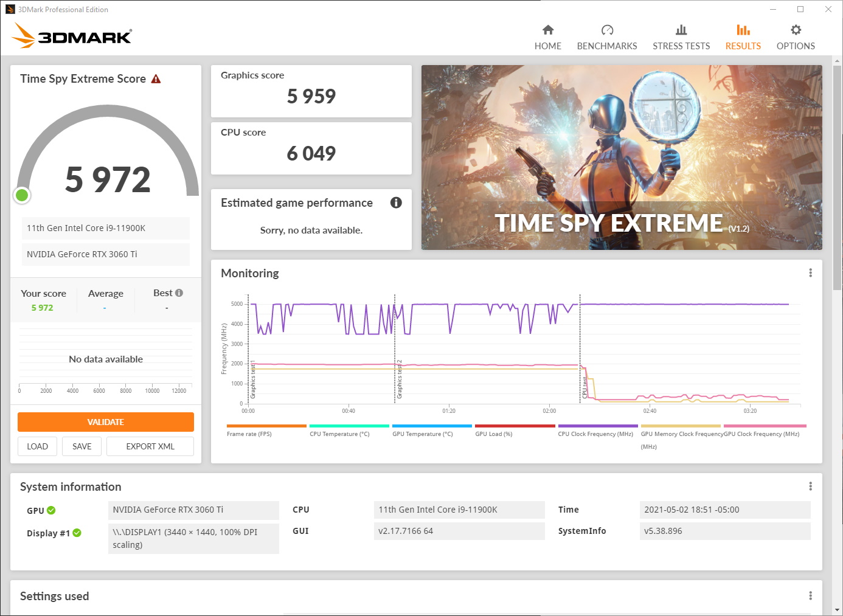Click the 3DMark logo
This screenshot has height=616, width=843.
coord(72,35)
